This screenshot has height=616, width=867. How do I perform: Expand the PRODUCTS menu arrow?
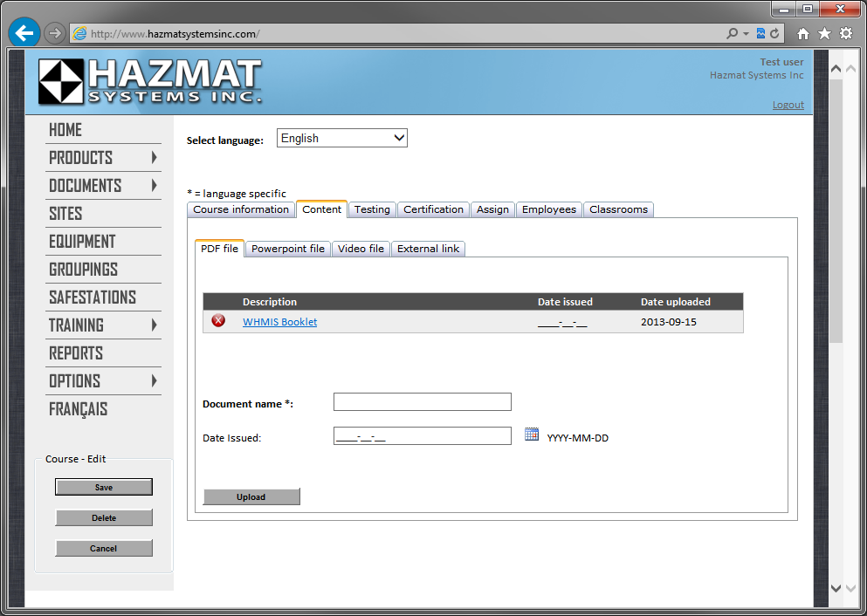(154, 158)
